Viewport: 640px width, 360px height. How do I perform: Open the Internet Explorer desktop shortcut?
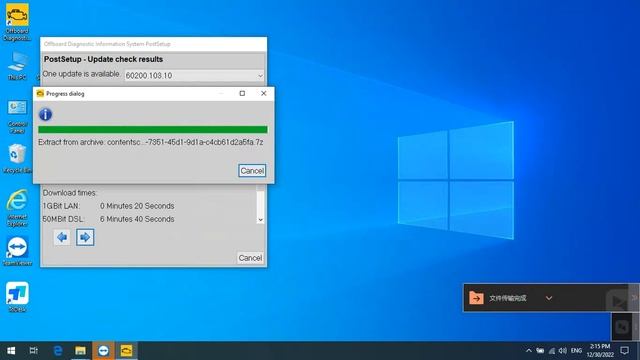click(17, 208)
